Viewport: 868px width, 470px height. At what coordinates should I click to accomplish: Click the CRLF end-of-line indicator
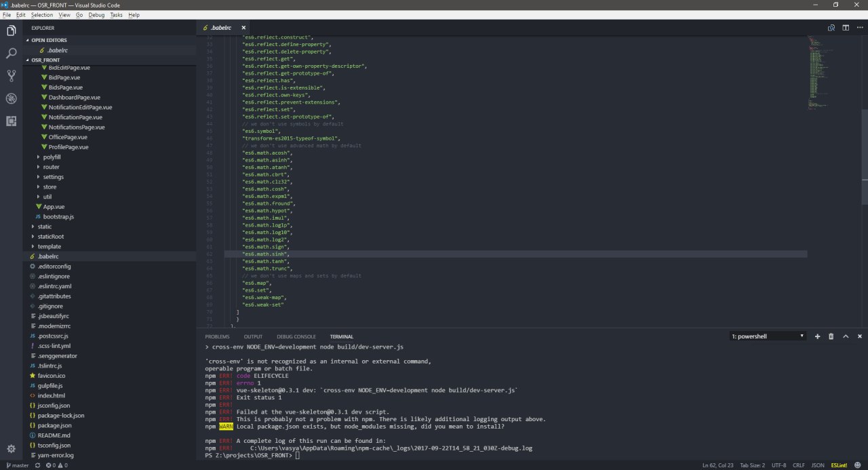click(x=798, y=465)
